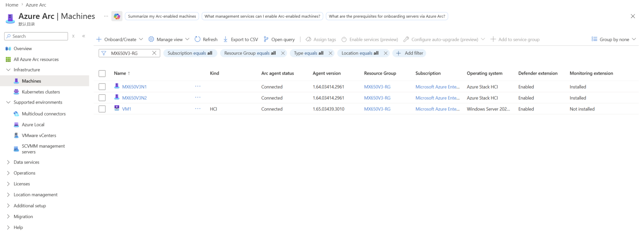Collapse the sidebar with double chevron

tap(84, 36)
